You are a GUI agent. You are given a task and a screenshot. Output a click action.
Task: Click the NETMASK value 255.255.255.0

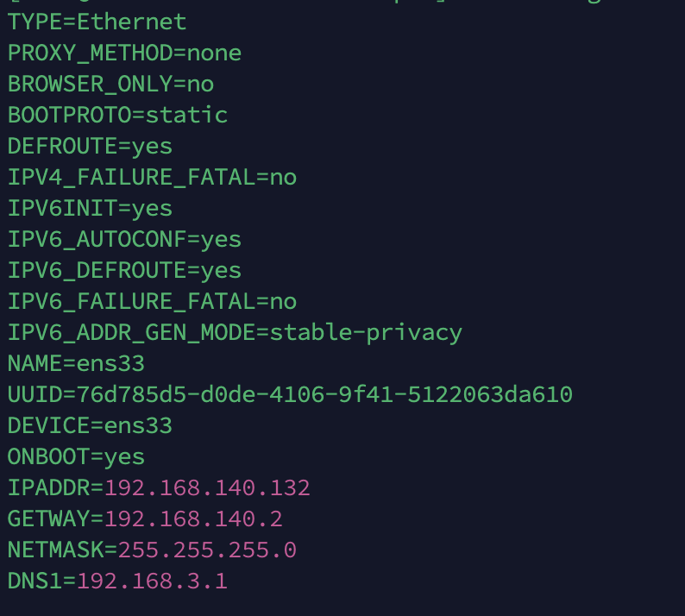(207, 550)
